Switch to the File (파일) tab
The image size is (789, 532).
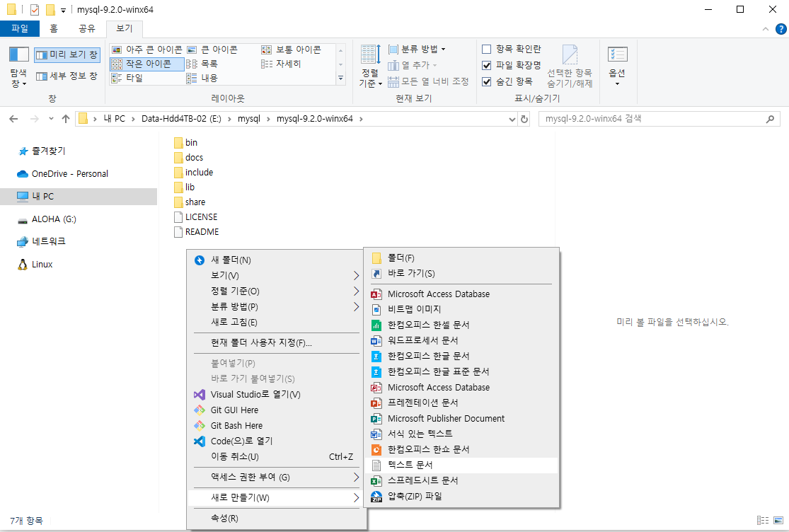point(20,29)
